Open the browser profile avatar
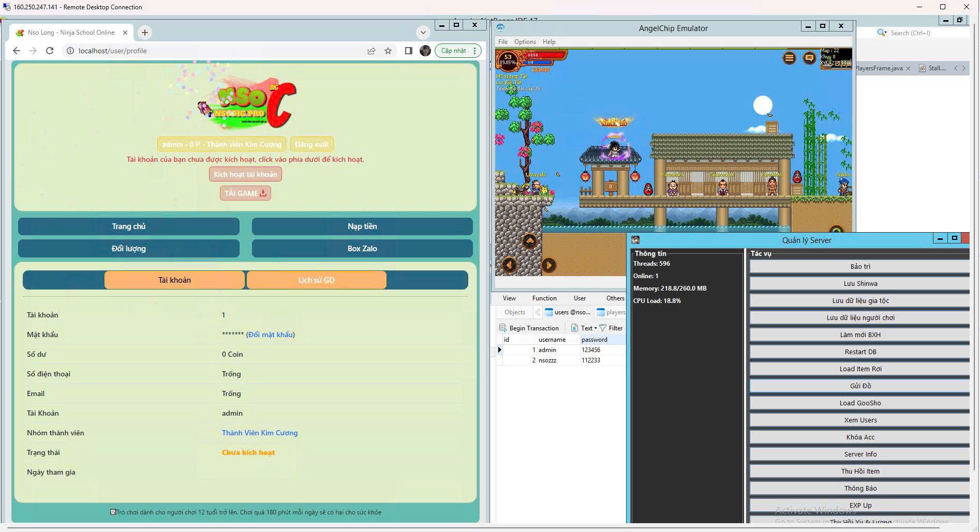980x532 pixels. click(x=425, y=51)
